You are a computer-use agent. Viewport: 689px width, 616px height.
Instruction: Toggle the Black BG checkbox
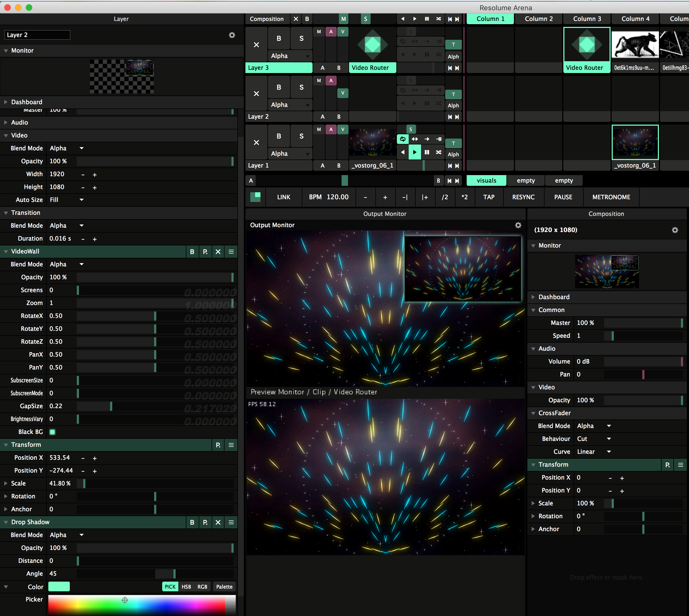click(52, 432)
